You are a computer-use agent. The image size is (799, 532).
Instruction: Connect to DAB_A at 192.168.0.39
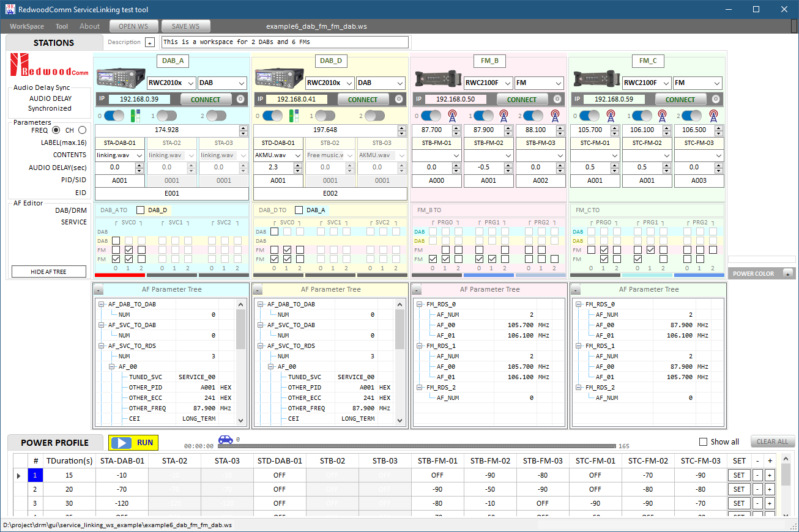tap(206, 99)
